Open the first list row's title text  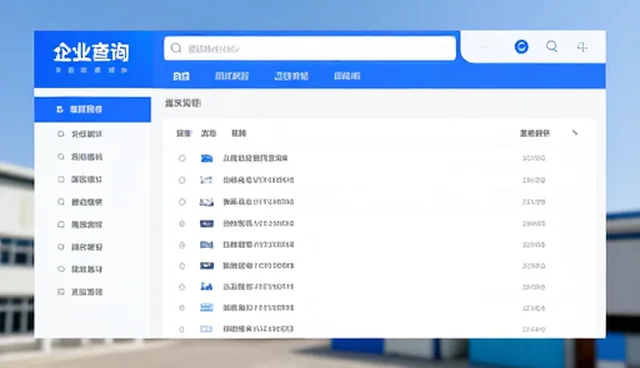(x=256, y=158)
